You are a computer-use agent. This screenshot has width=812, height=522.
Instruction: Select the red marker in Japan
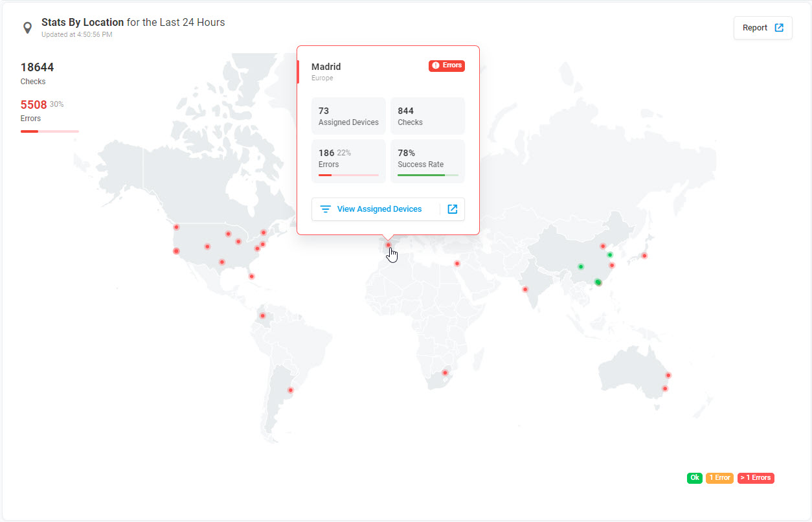coord(644,255)
